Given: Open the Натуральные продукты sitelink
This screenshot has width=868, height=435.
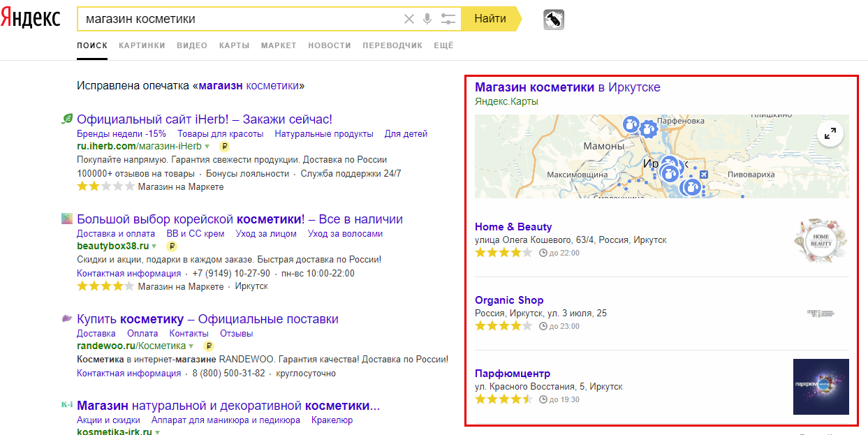Looking at the screenshot, I should 324,133.
